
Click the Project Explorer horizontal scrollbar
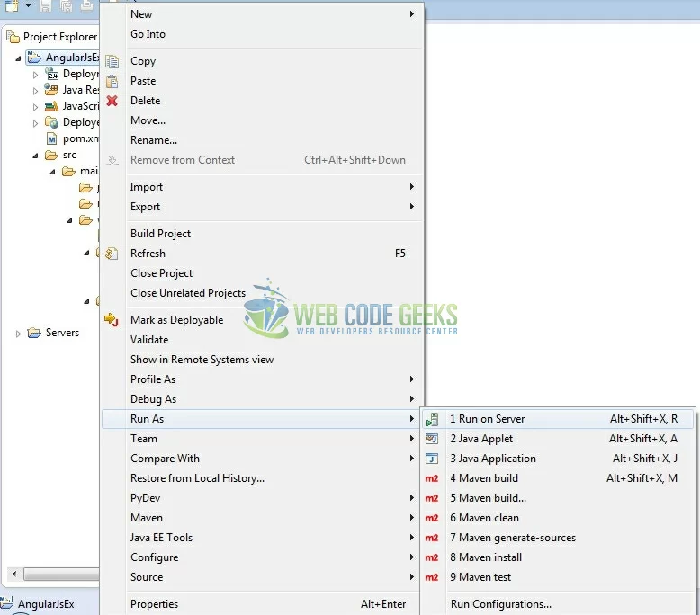(x=61, y=574)
